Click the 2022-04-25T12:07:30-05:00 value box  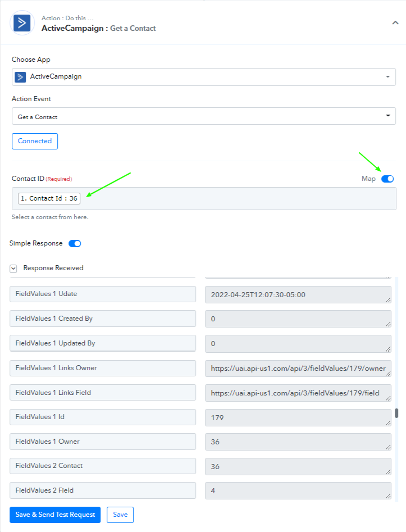(x=298, y=294)
